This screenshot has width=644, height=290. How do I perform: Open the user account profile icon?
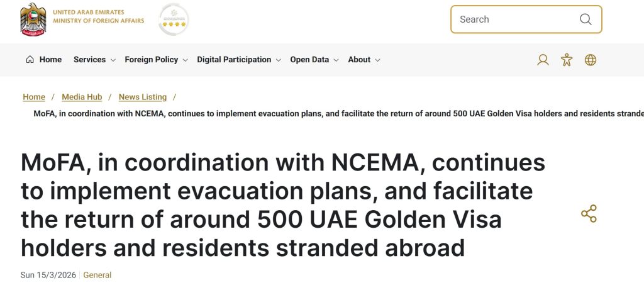click(543, 60)
